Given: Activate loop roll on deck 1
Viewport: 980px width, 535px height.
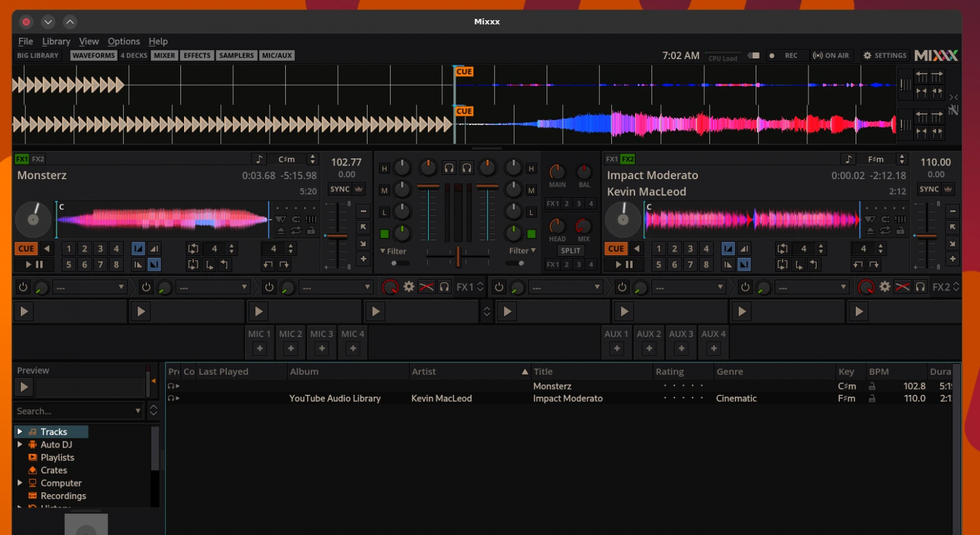Looking at the screenshot, I should [193, 265].
